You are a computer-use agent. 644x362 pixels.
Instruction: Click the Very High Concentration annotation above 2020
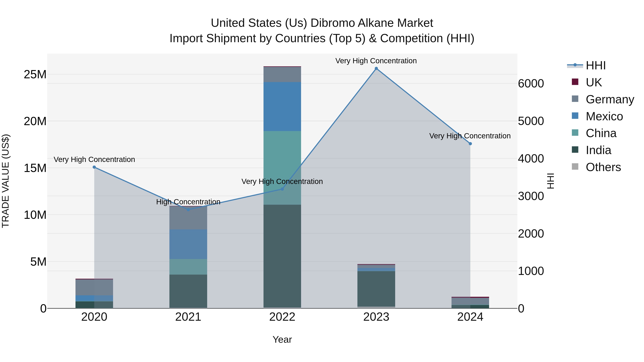point(94,159)
